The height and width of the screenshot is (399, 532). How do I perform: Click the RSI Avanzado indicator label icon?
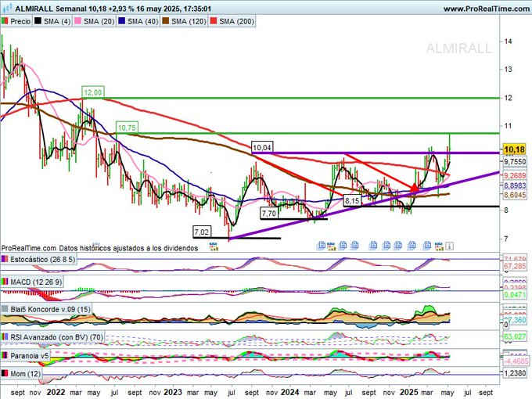click(5, 337)
